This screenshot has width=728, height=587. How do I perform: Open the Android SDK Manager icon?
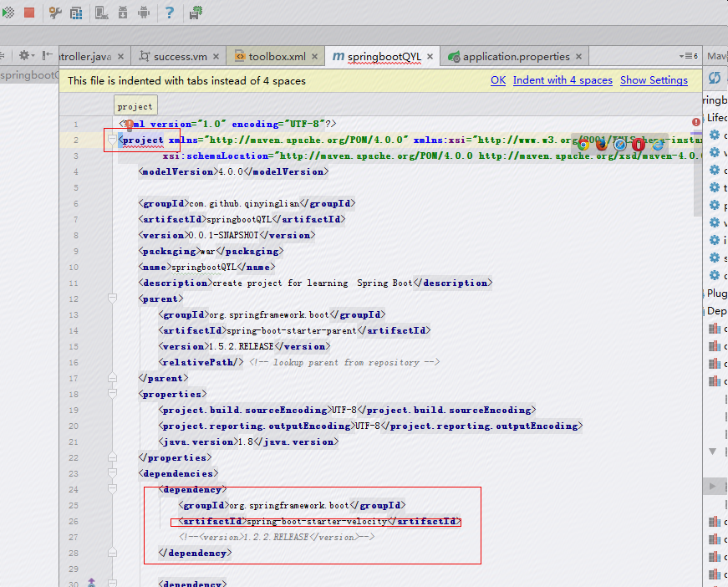tap(122, 13)
